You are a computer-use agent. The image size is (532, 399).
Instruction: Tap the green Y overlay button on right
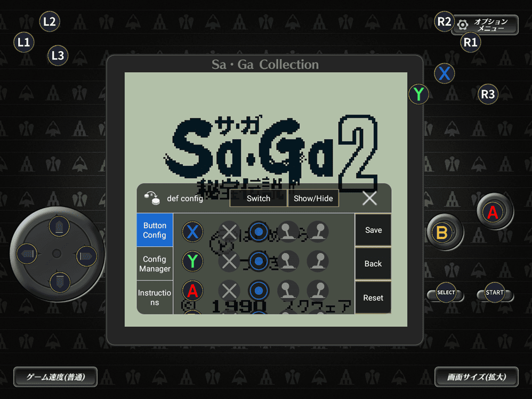(418, 94)
